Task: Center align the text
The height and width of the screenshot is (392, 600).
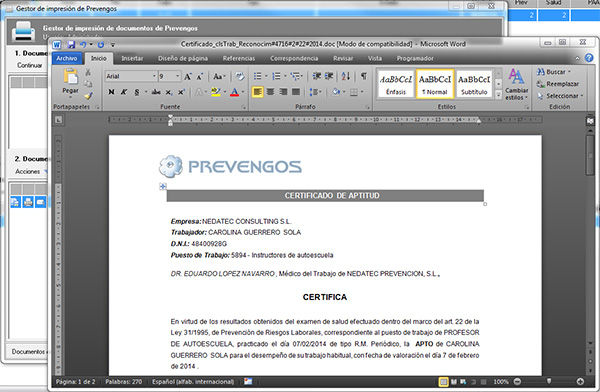Action: (x=271, y=92)
